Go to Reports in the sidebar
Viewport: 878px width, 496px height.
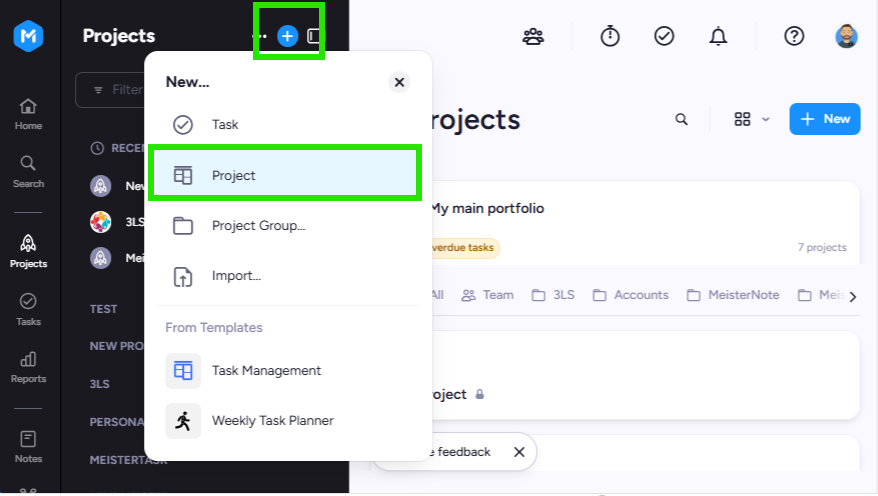pos(28,367)
